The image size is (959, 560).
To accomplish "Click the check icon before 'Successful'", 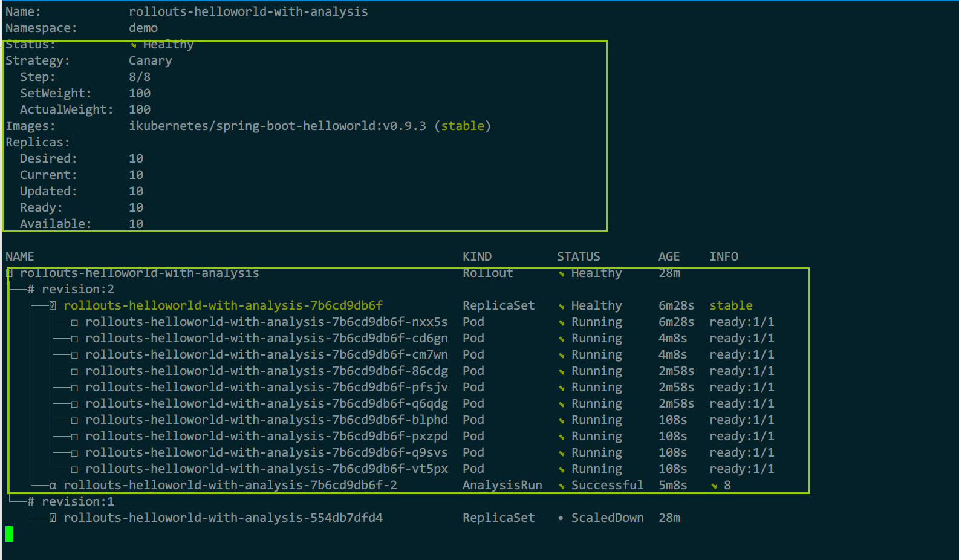I will (x=562, y=486).
